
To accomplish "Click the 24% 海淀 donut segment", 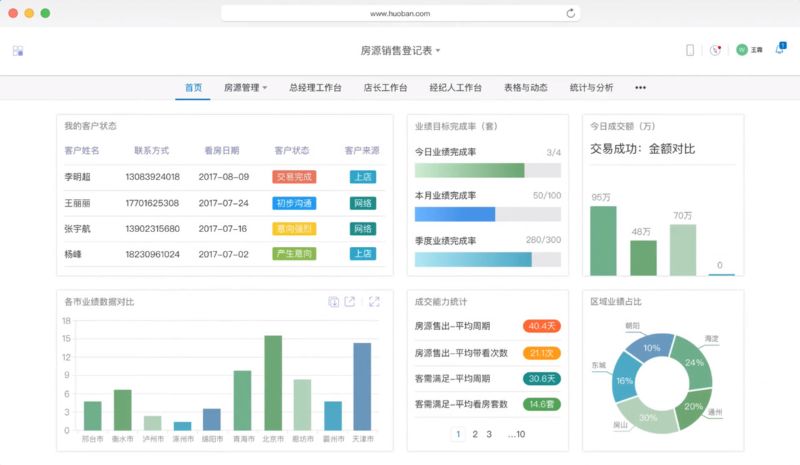I will 693,361.
